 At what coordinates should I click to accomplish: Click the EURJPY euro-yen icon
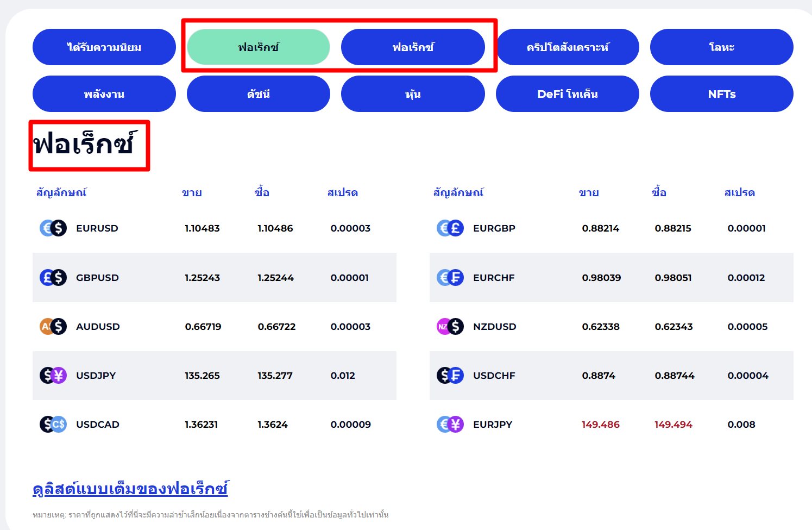click(x=450, y=424)
